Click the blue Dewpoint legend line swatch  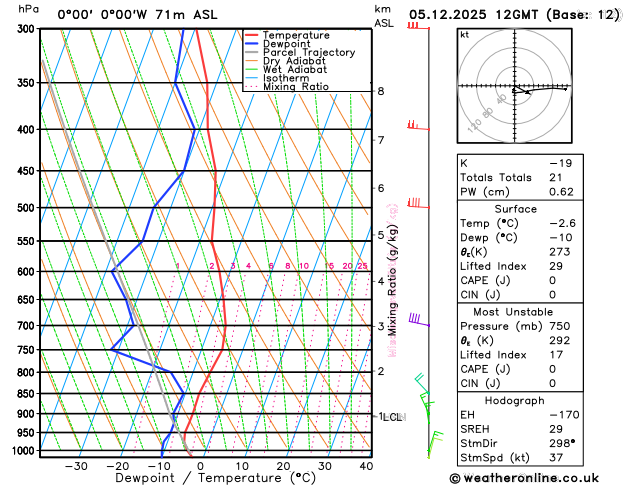(x=252, y=44)
